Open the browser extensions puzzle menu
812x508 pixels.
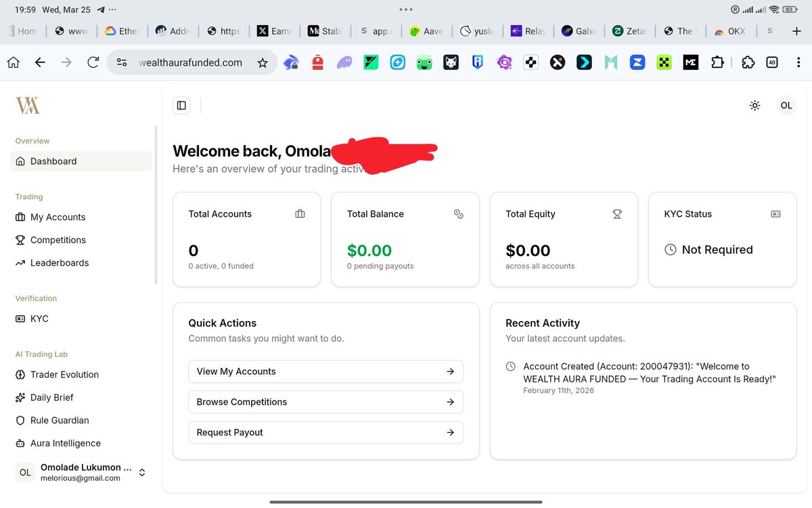pos(748,62)
